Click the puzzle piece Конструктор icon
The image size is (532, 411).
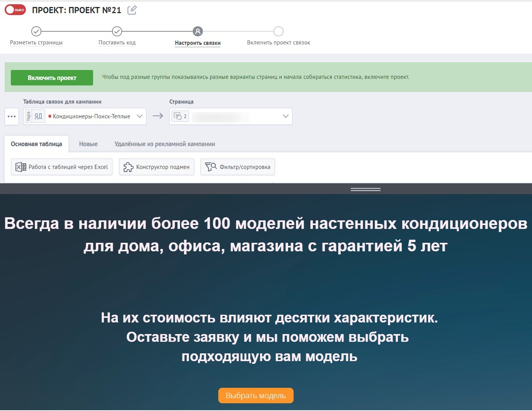click(128, 167)
